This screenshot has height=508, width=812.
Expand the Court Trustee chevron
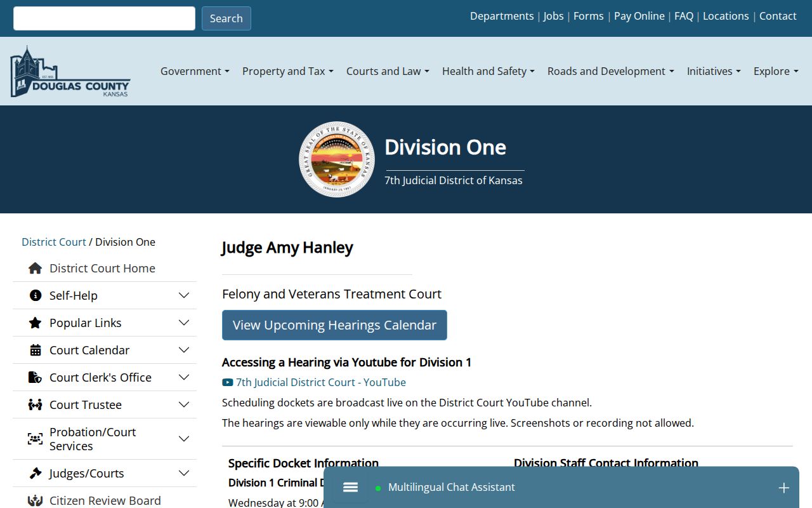tap(184, 404)
